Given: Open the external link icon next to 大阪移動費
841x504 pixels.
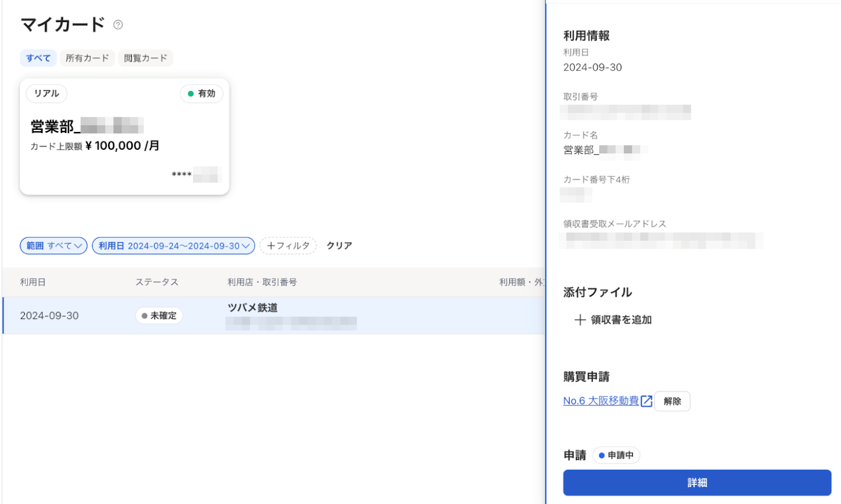Looking at the screenshot, I should (647, 401).
